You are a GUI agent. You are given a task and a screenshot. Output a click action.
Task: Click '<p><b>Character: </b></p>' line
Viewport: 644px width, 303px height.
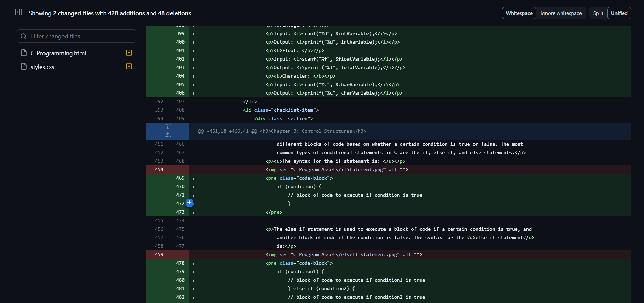click(300, 76)
